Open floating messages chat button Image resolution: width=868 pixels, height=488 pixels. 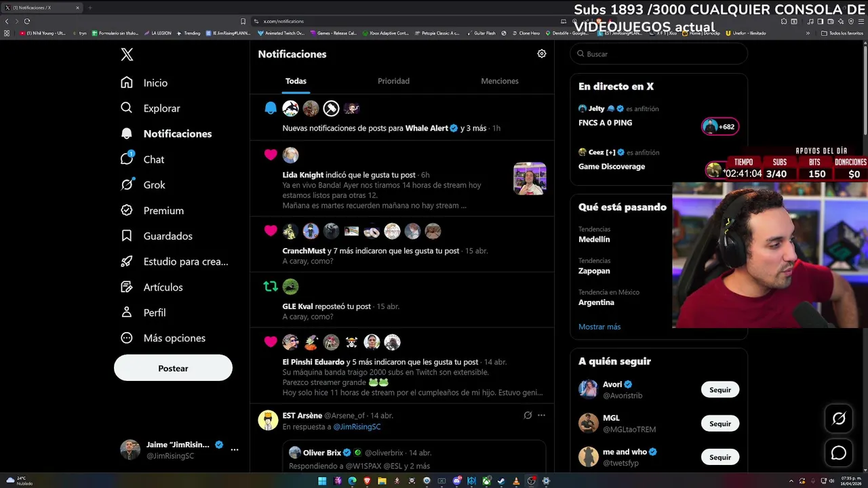839,453
